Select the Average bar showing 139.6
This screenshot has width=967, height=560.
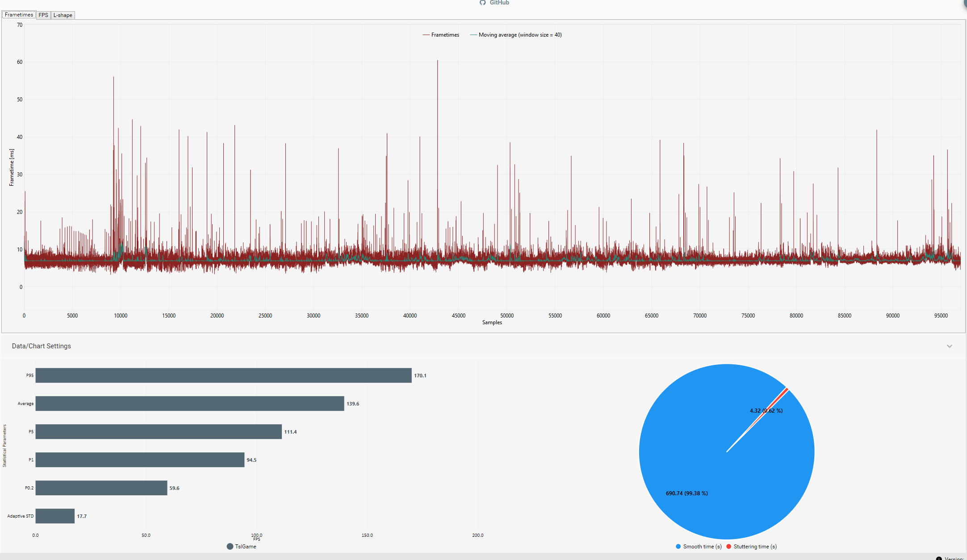(x=190, y=404)
